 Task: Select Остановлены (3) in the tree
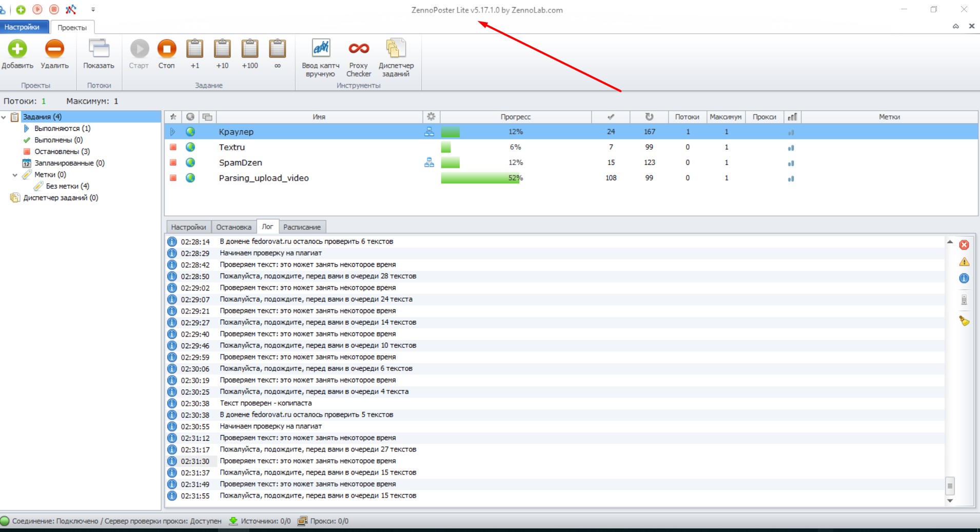[62, 151]
